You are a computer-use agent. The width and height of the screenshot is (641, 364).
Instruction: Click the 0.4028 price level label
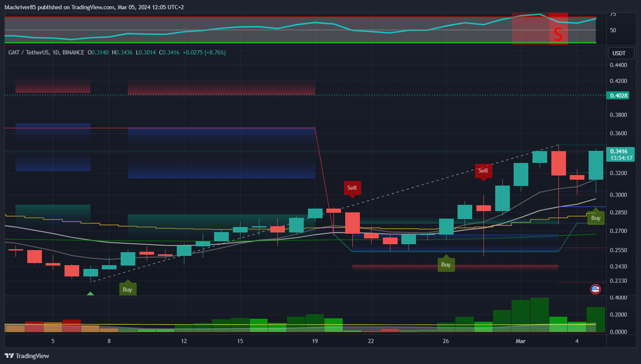(618, 96)
